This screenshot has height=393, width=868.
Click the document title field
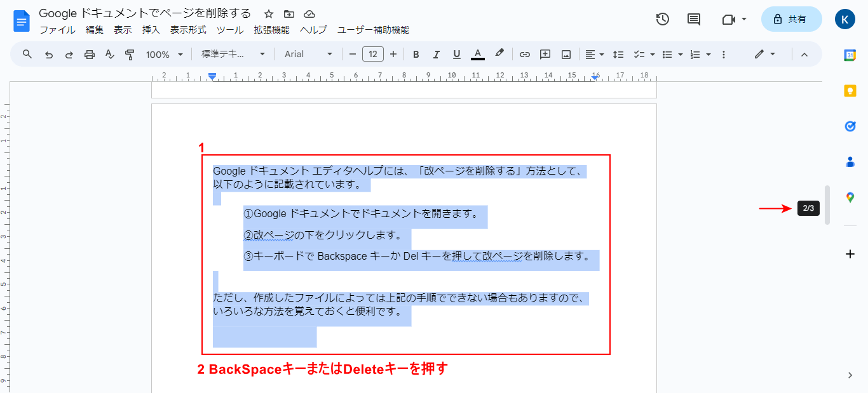point(145,13)
